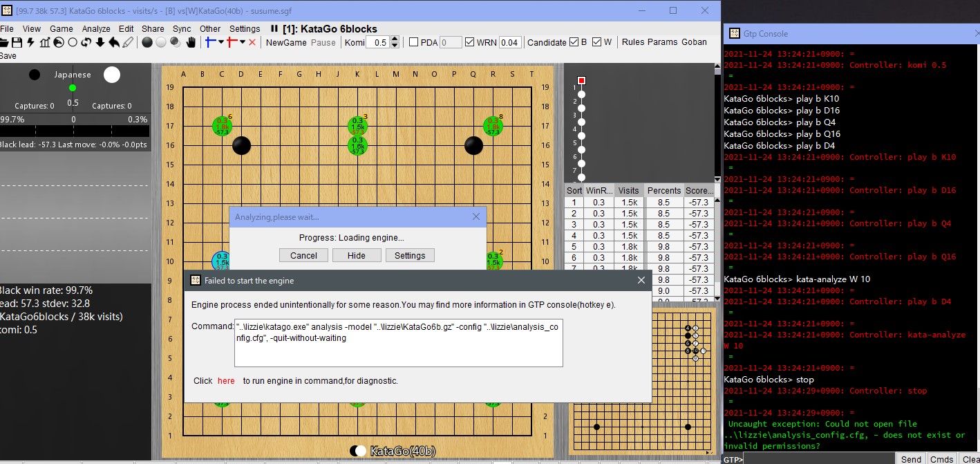The width and height of the screenshot is (980, 464).
Task: Open file using the folder icon
Action: (4, 43)
